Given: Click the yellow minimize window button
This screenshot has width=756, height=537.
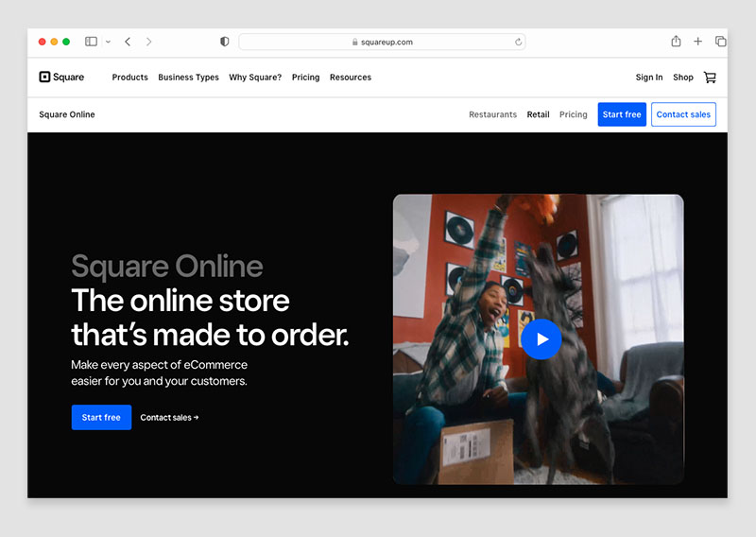Looking at the screenshot, I should [54, 42].
